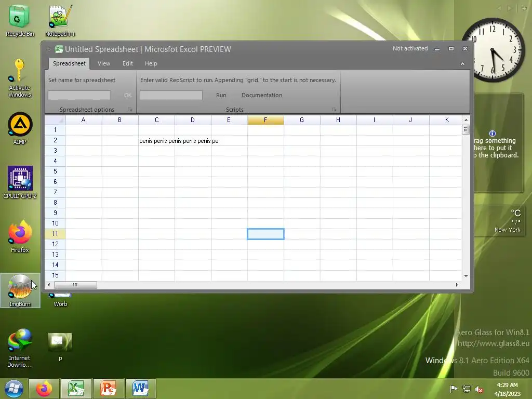Open the AIMP desktop icon
Viewport: 532px width, 399px height.
(x=20, y=128)
